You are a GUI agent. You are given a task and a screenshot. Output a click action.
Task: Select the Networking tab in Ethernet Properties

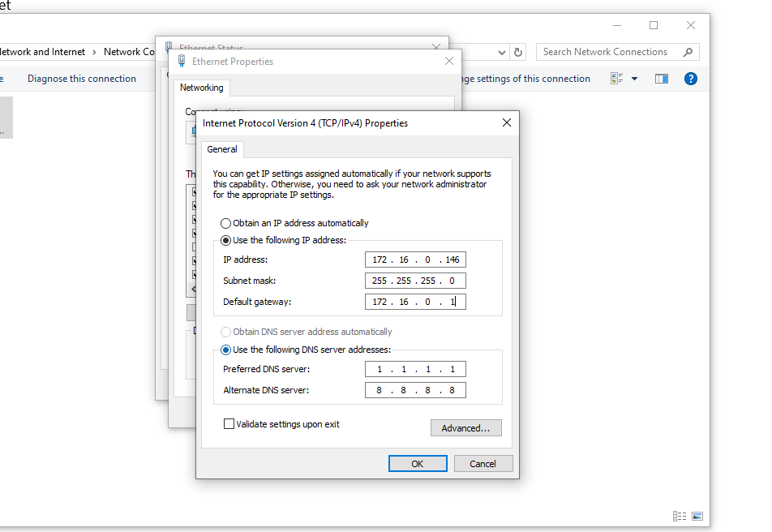pos(201,88)
